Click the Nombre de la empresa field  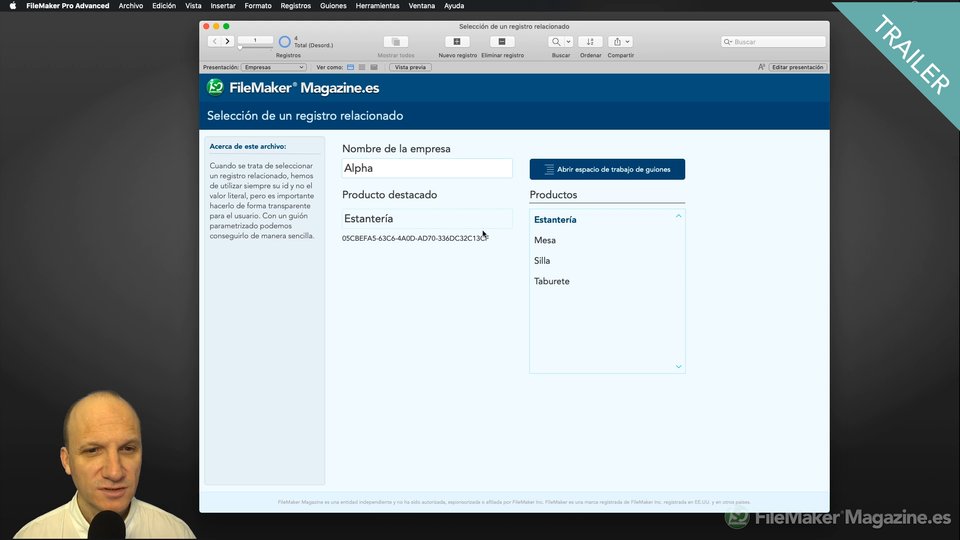427,168
